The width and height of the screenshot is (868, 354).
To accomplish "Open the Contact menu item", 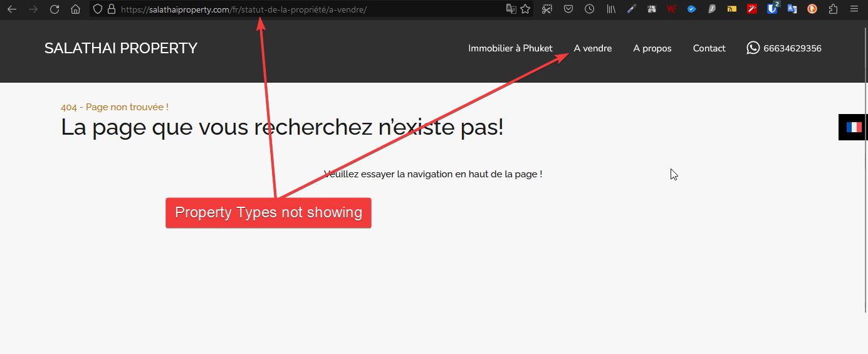I will (709, 48).
